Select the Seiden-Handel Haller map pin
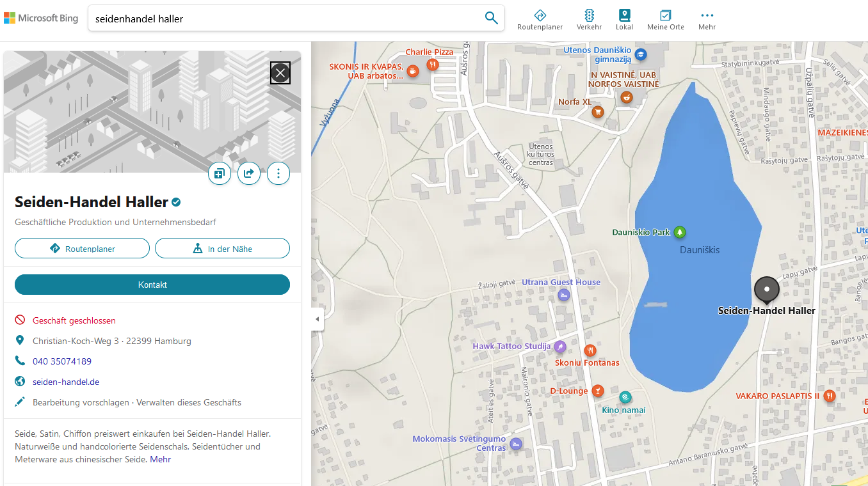This screenshot has width=868, height=486. (x=767, y=290)
